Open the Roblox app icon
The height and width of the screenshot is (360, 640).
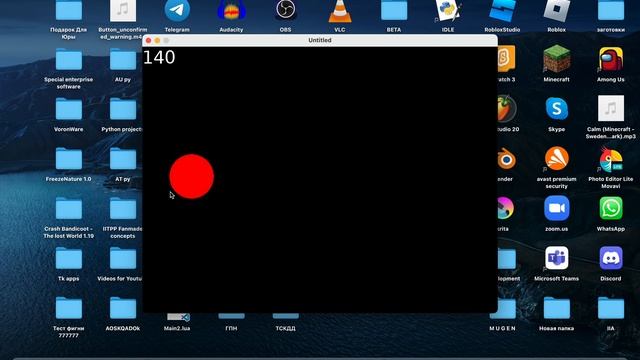(x=556, y=10)
